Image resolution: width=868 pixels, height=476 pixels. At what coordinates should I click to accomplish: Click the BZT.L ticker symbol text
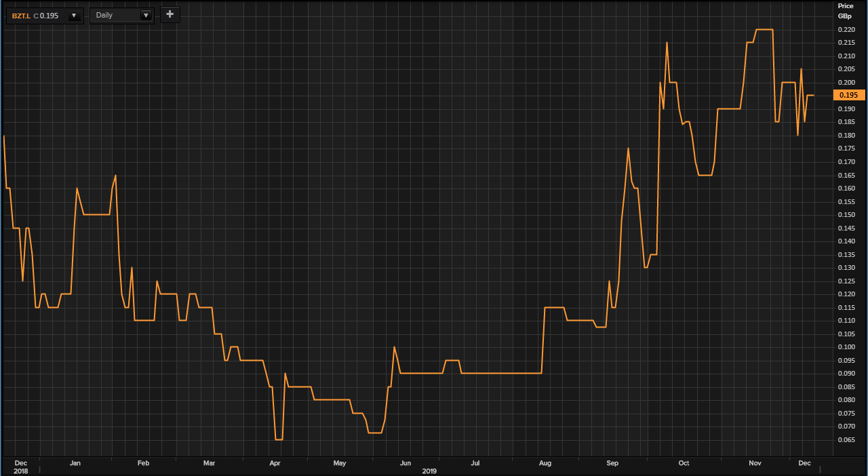tap(21, 16)
